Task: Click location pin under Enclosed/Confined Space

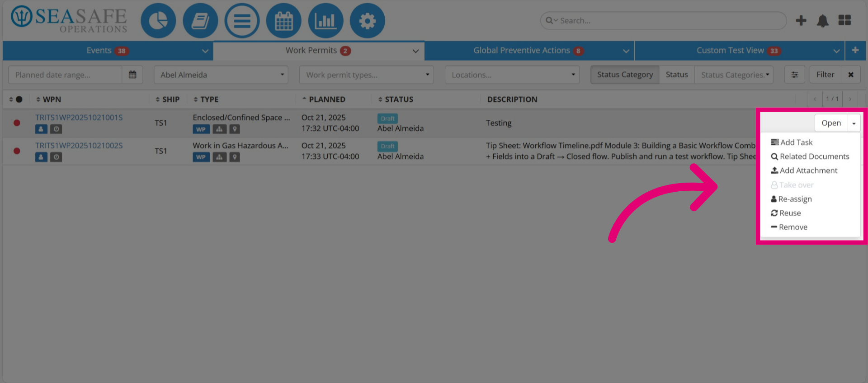Action: [235, 129]
